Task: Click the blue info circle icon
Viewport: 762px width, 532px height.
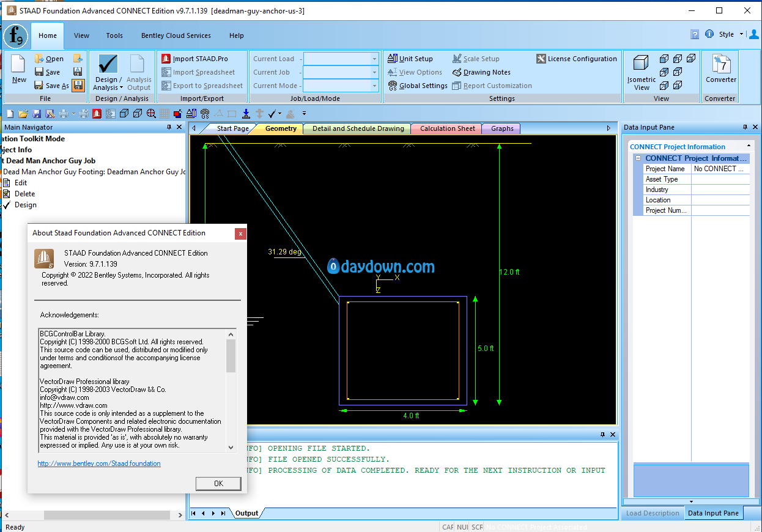Action: coord(709,34)
